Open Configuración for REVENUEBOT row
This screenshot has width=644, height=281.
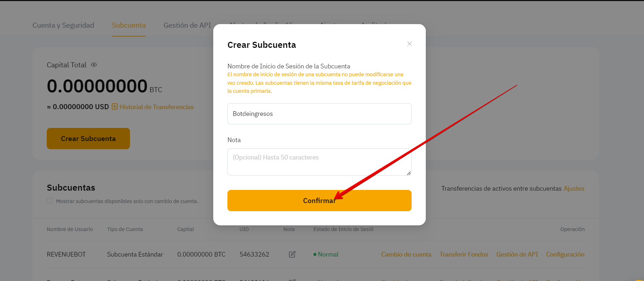tap(565, 254)
